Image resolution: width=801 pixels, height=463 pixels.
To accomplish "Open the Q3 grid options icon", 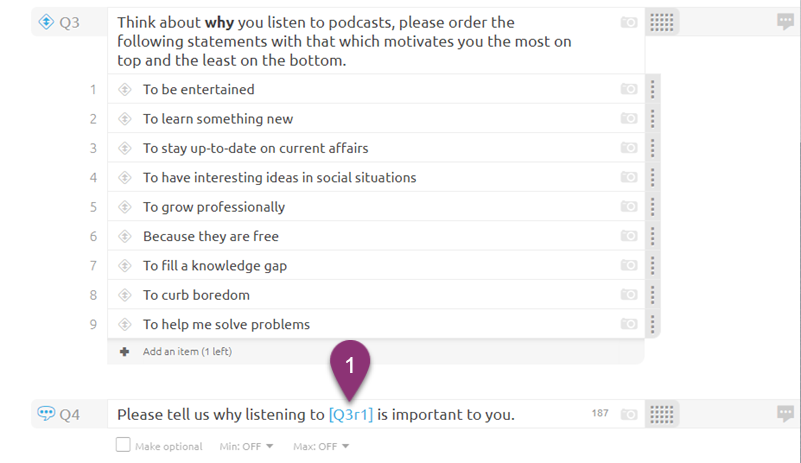I will coord(662,22).
